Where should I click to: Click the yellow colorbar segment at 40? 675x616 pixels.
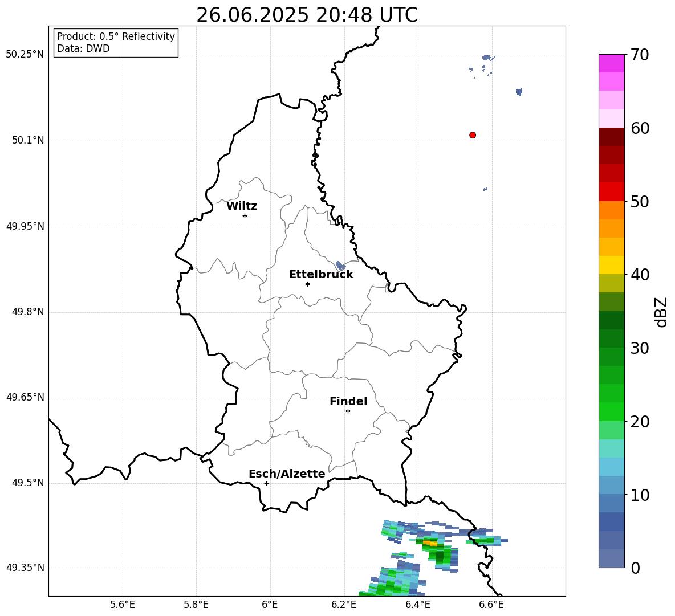coord(611,265)
